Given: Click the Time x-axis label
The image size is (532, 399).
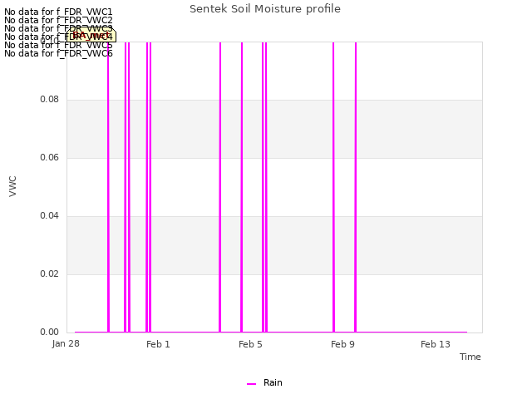Looking at the screenshot, I should [470, 357].
